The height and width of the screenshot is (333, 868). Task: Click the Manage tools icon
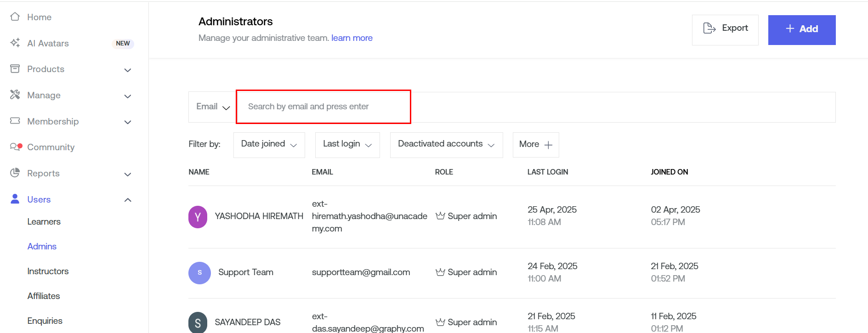pos(15,95)
